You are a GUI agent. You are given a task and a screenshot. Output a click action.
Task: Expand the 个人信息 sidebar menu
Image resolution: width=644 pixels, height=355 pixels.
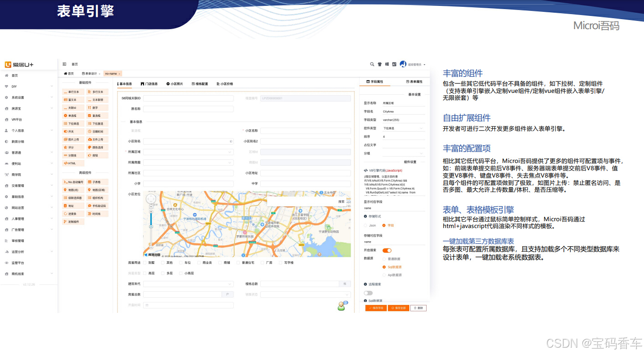tap(29, 131)
